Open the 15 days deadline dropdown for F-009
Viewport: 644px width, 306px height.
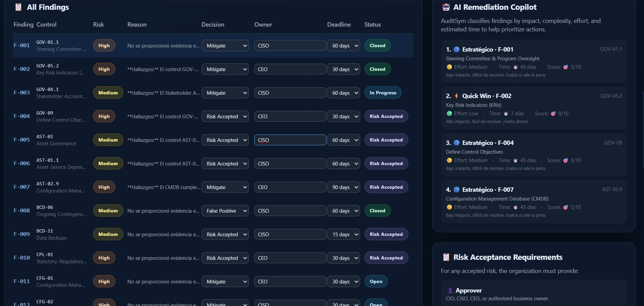click(x=344, y=234)
